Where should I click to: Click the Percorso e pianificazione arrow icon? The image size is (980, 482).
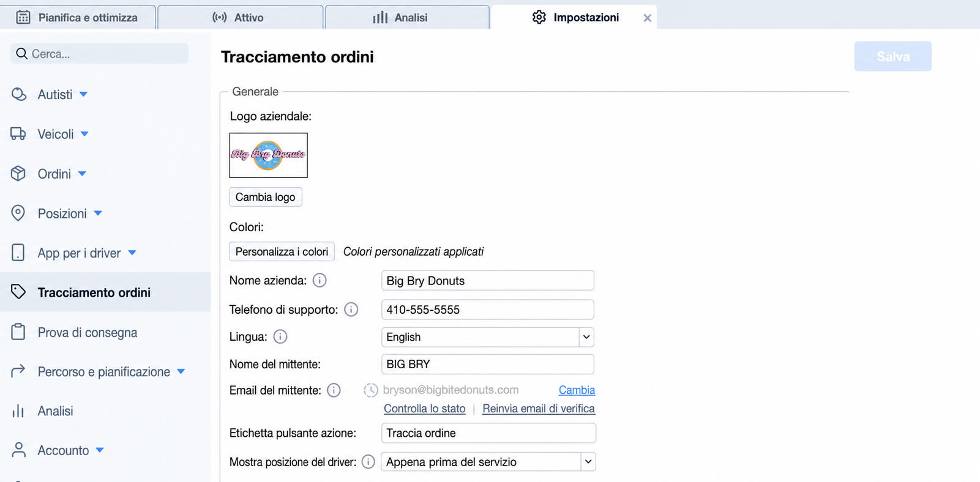[x=18, y=371]
